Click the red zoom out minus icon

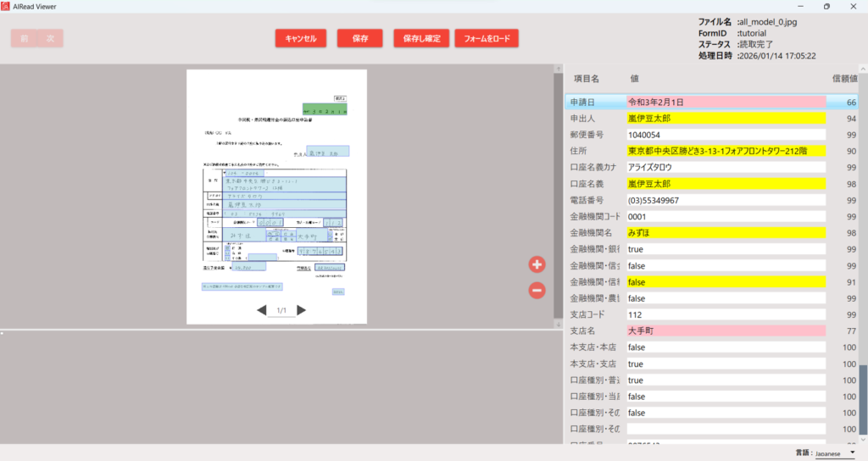(537, 291)
